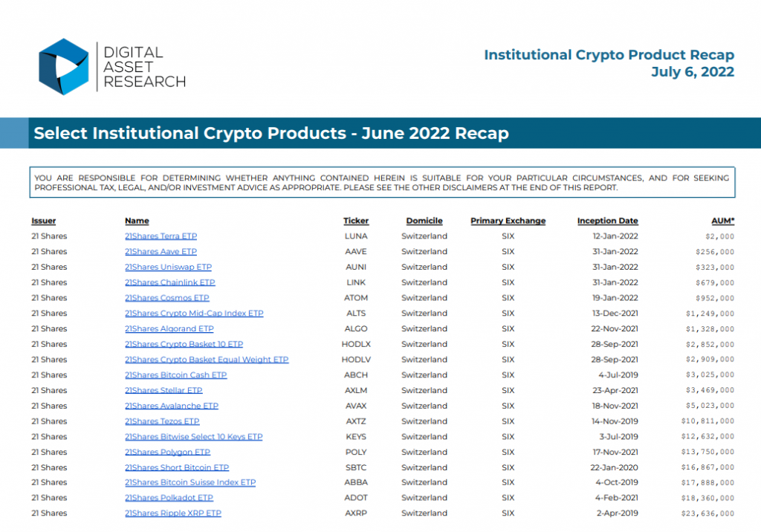Select the ABBA ticker cell
This screenshot has height=532, width=761.
356,482
